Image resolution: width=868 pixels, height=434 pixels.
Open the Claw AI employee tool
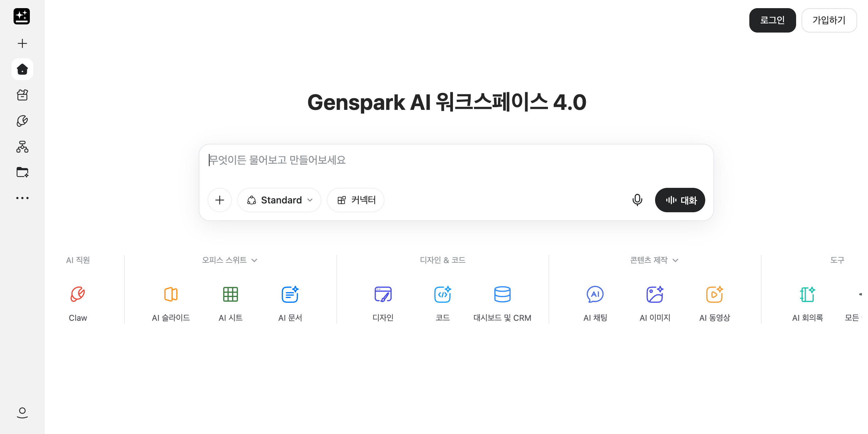pos(78,303)
